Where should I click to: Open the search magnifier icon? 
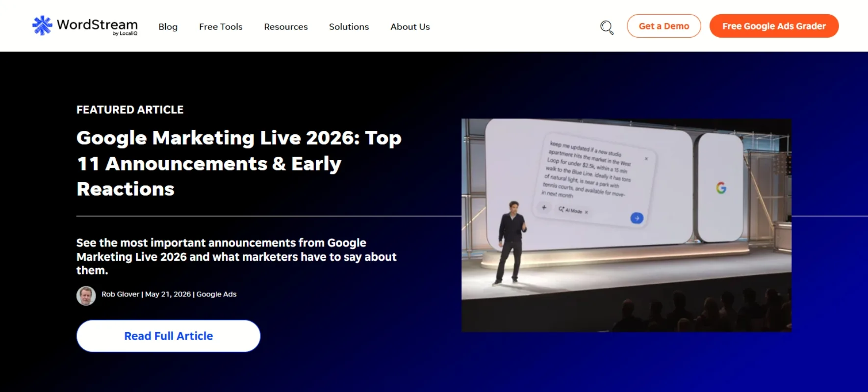(x=607, y=27)
